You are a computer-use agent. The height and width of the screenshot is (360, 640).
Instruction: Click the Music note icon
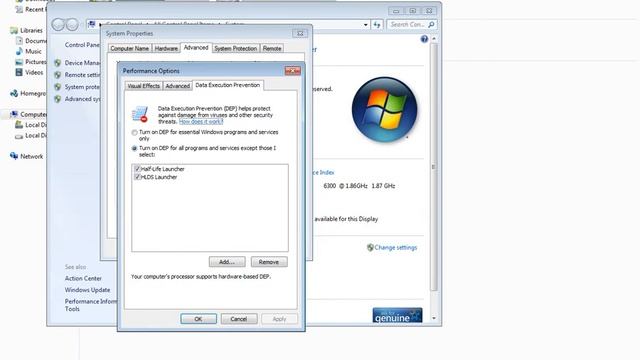pos(19,51)
